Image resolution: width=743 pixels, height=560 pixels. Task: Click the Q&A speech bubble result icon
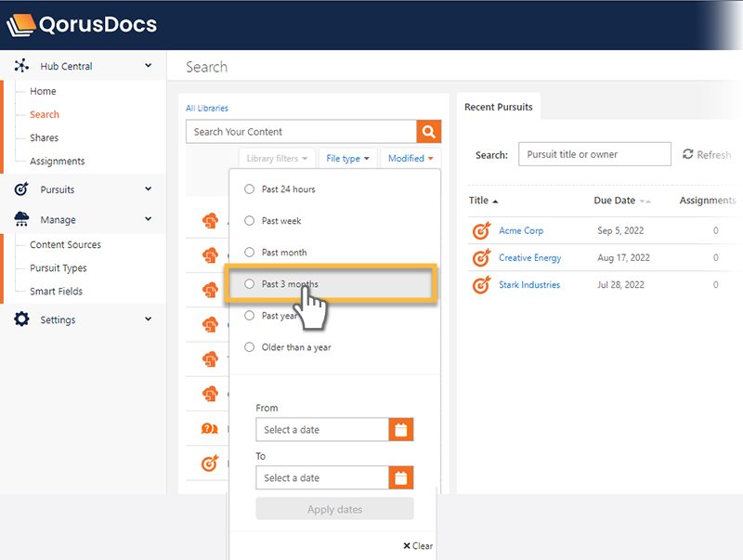[210, 429]
